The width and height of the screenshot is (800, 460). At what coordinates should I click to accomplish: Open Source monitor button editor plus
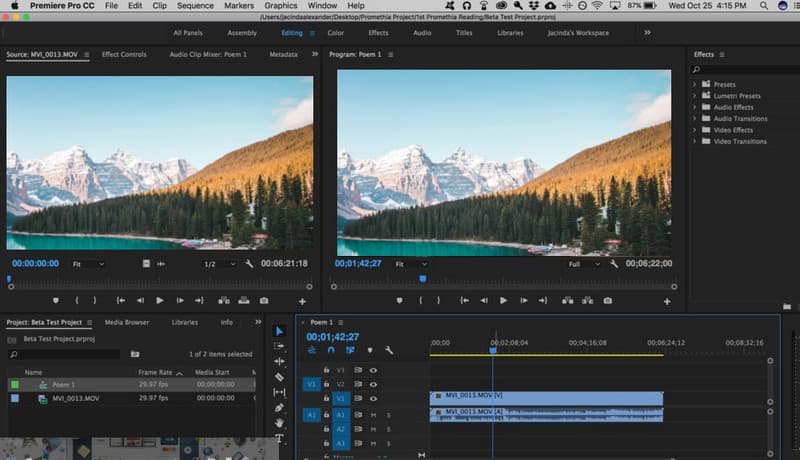[x=303, y=302]
